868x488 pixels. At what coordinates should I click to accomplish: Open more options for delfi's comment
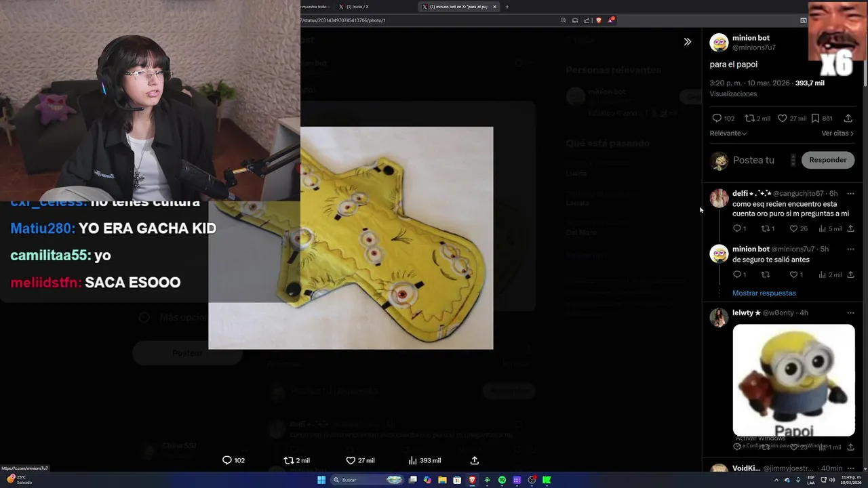(850, 193)
